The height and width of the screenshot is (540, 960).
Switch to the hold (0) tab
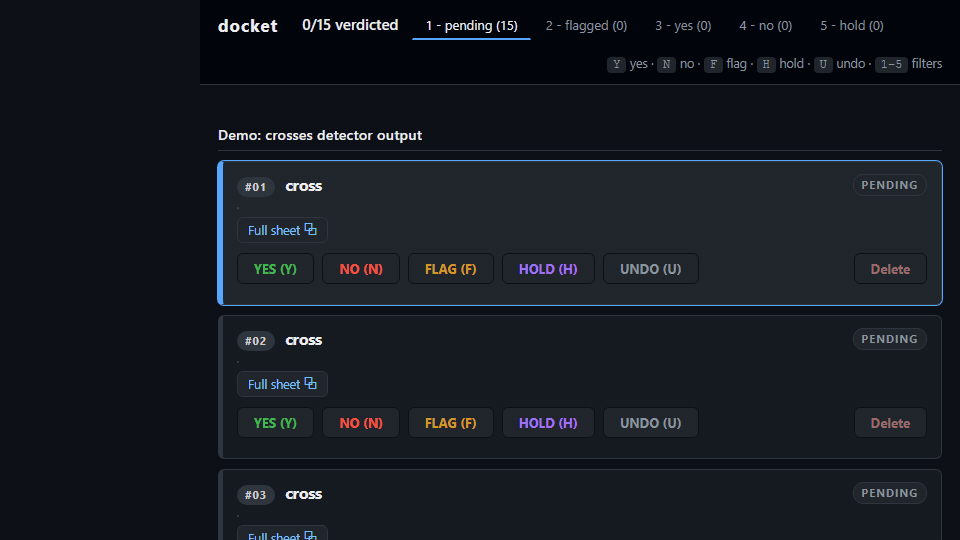coord(852,26)
